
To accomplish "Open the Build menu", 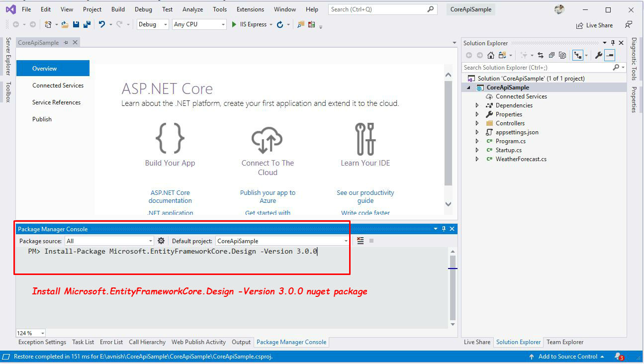I will 118,9.
